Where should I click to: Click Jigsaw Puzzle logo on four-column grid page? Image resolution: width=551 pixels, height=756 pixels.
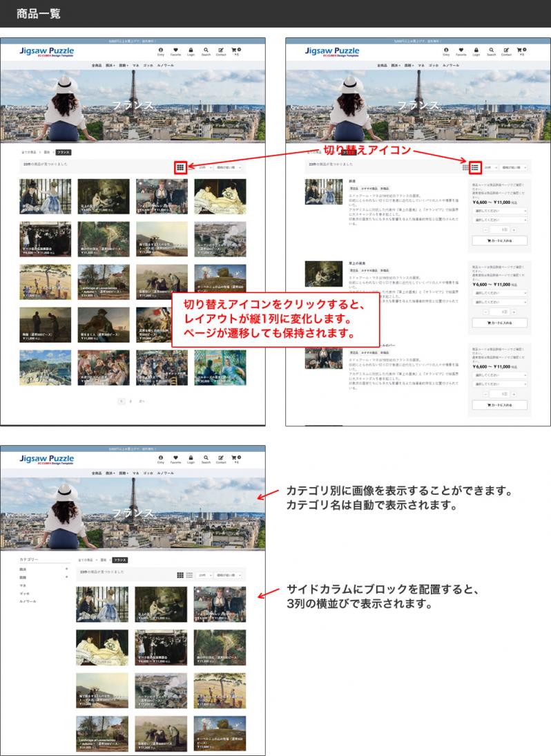(x=47, y=52)
